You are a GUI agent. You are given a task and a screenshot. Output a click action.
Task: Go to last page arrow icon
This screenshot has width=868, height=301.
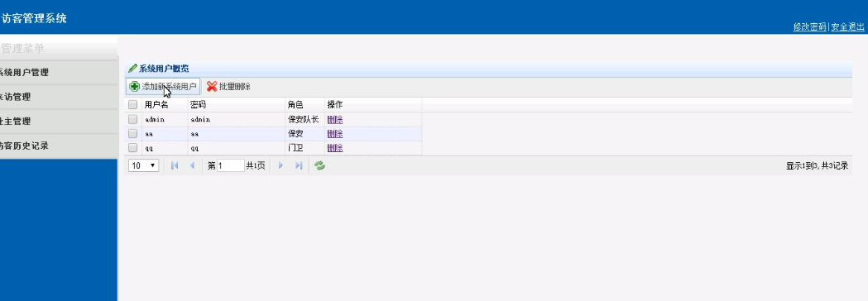[x=299, y=165]
